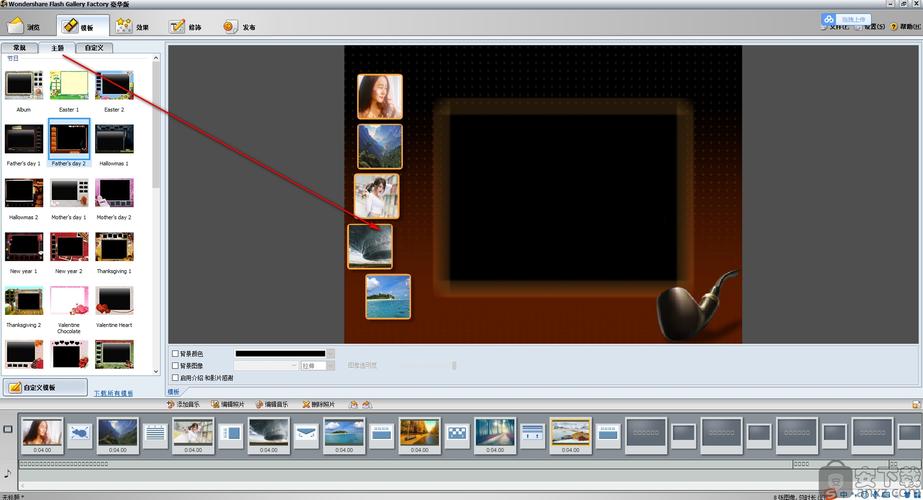Click the music note track icon
923x500 pixels.
[8, 473]
